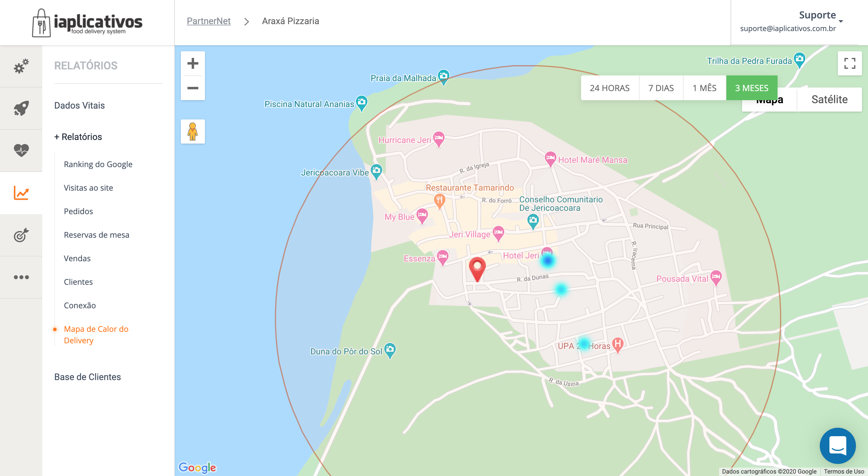868x476 pixels.
Task: Open Pedidos report
Action: (x=78, y=211)
